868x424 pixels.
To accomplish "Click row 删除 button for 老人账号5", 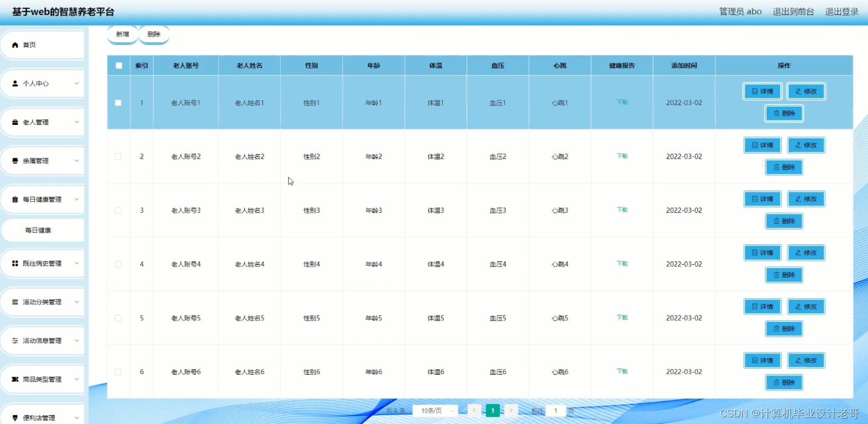I will pos(784,329).
